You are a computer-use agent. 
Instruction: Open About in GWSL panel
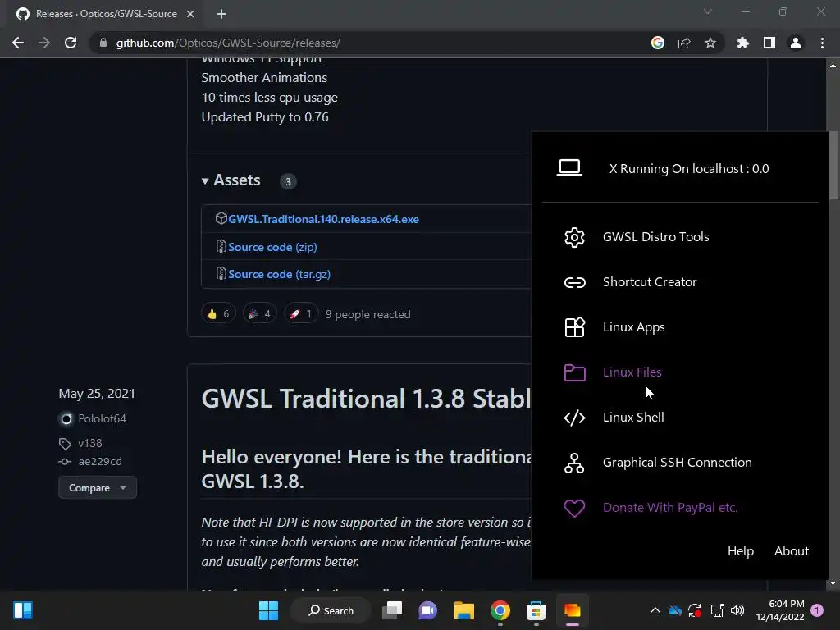(792, 550)
